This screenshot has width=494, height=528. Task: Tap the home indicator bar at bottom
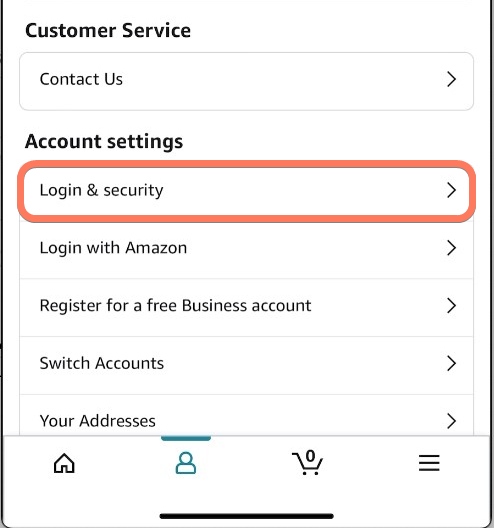click(x=246, y=516)
